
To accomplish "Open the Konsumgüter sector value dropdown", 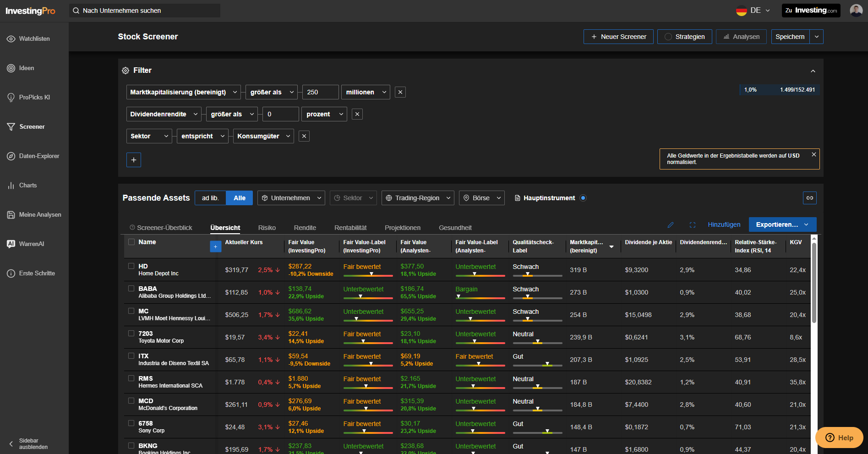I will (x=263, y=136).
